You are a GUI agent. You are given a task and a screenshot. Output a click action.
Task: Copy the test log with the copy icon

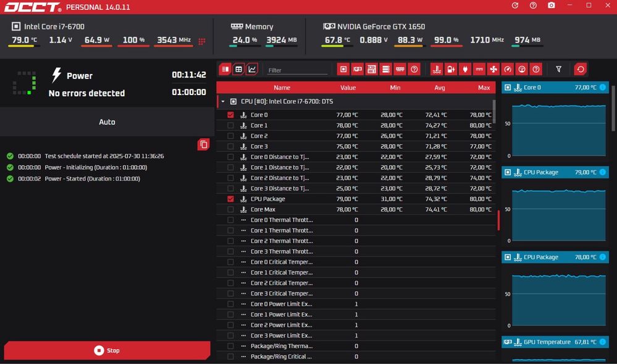(x=203, y=144)
